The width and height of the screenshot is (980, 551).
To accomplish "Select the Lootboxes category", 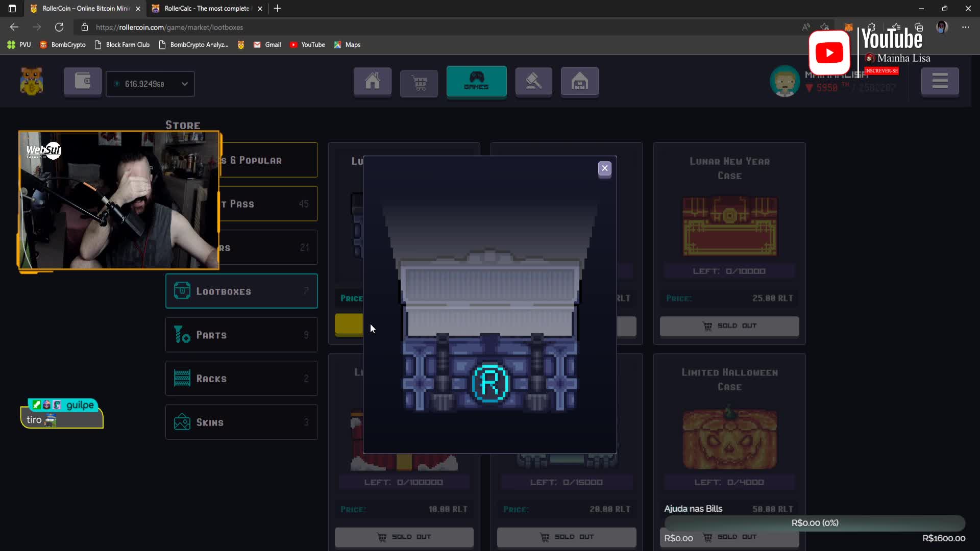I will (x=241, y=291).
